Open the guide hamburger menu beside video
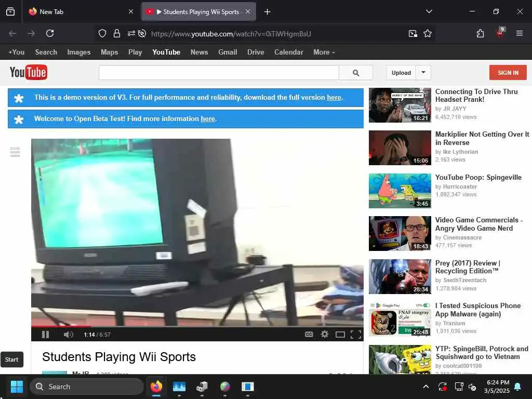 click(15, 152)
